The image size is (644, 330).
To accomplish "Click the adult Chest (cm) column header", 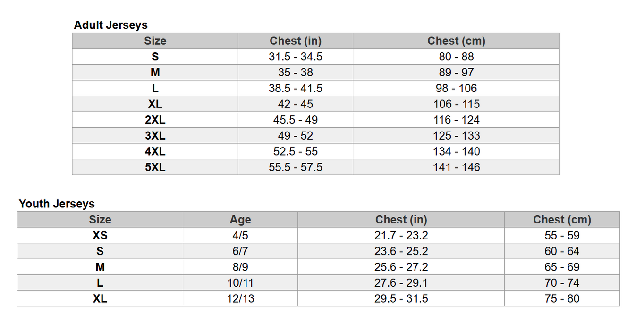I will (456, 41).
